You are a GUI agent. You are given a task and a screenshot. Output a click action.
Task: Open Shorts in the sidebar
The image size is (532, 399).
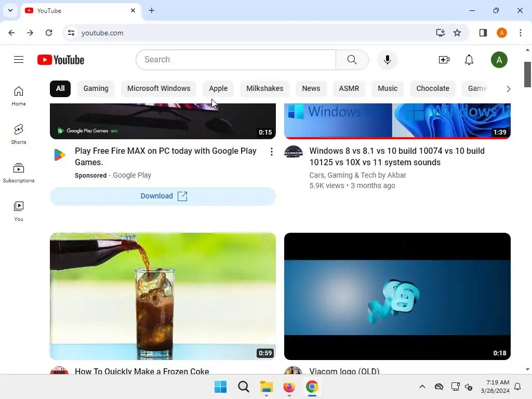[19, 135]
